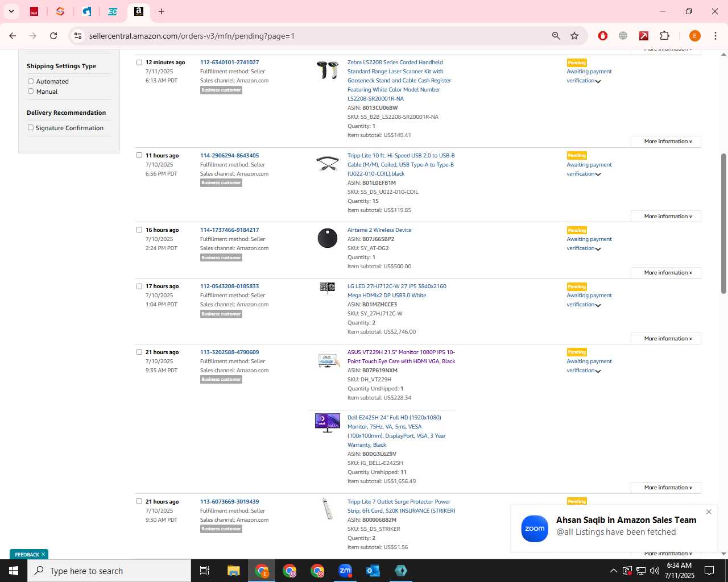Select Manual shipping settings type

pos(31,91)
